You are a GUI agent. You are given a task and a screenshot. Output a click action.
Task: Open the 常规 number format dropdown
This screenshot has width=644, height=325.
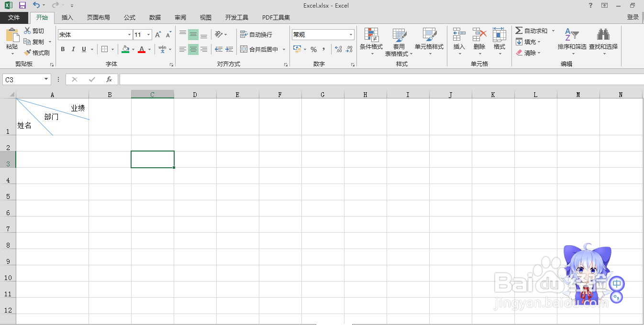tap(351, 34)
